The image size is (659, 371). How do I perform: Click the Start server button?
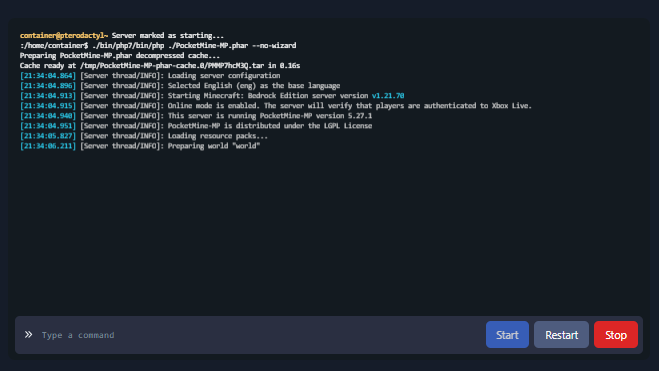click(507, 334)
